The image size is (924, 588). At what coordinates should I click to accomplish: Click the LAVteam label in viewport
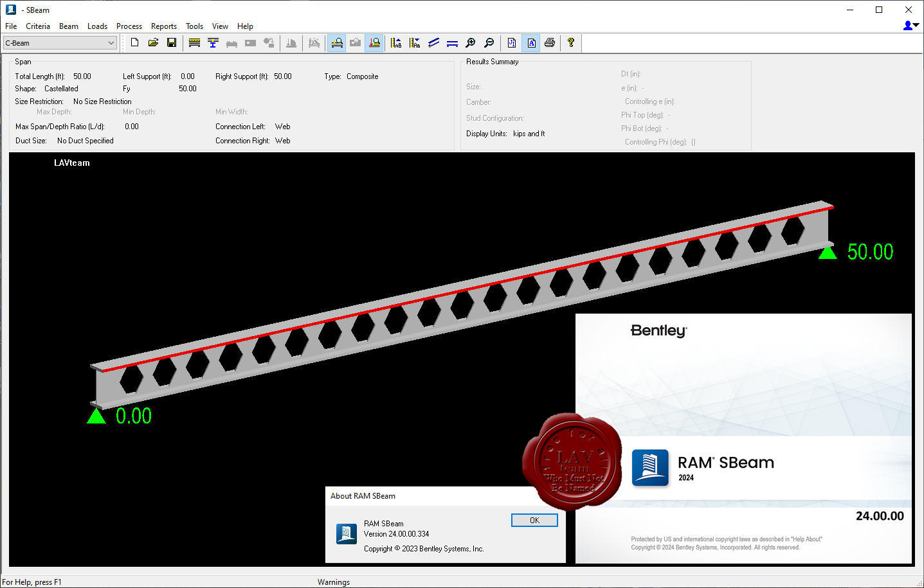pyautogui.click(x=72, y=163)
